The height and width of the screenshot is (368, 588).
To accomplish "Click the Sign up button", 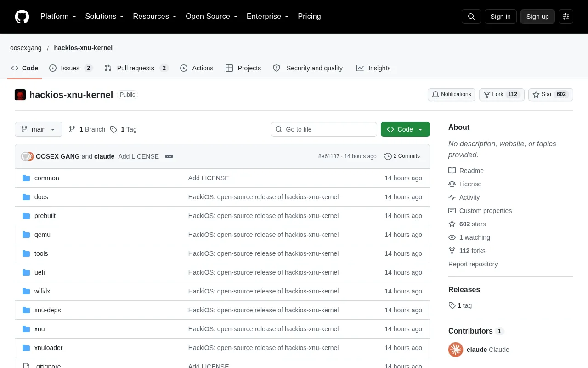I will pyautogui.click(x=537, y=17).
